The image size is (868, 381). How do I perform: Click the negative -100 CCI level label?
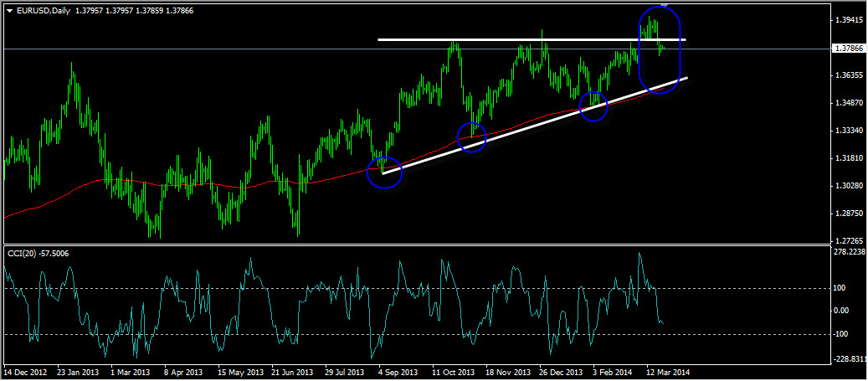(x=842, y=334)
